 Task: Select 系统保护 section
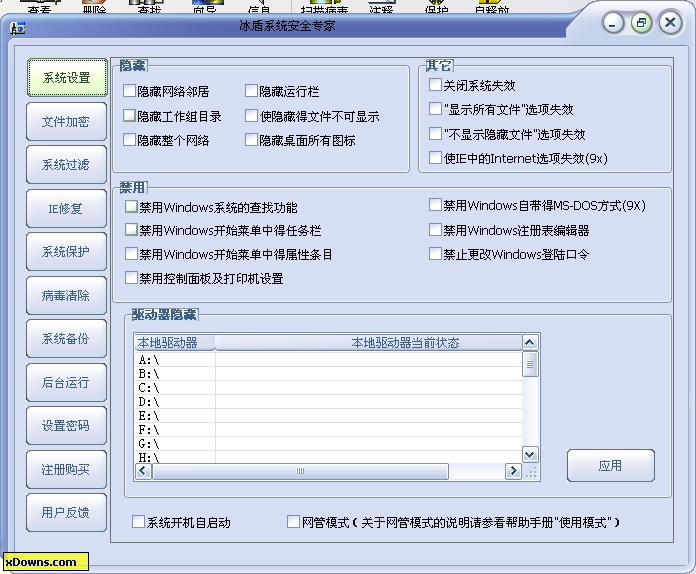(66, 252)
